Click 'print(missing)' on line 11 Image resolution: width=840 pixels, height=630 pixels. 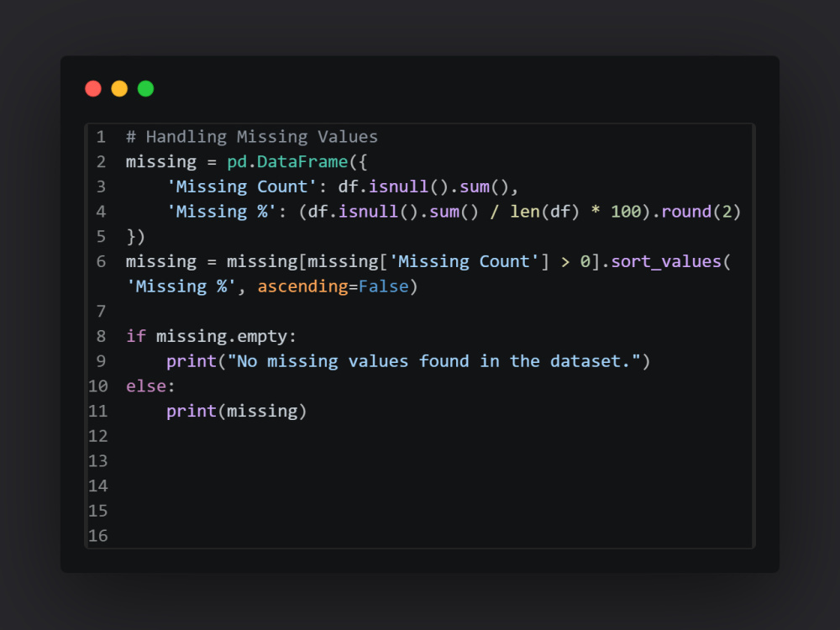click(x=237, y=412)
